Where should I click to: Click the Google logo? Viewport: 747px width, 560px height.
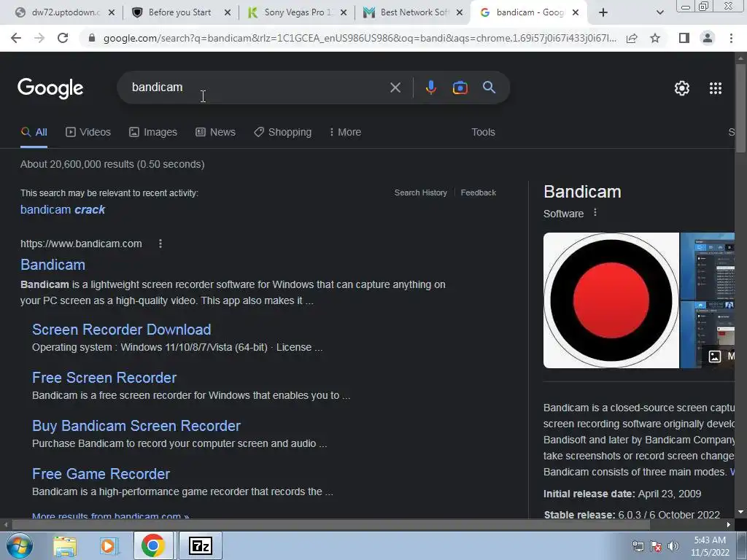(x=50, y=88)
